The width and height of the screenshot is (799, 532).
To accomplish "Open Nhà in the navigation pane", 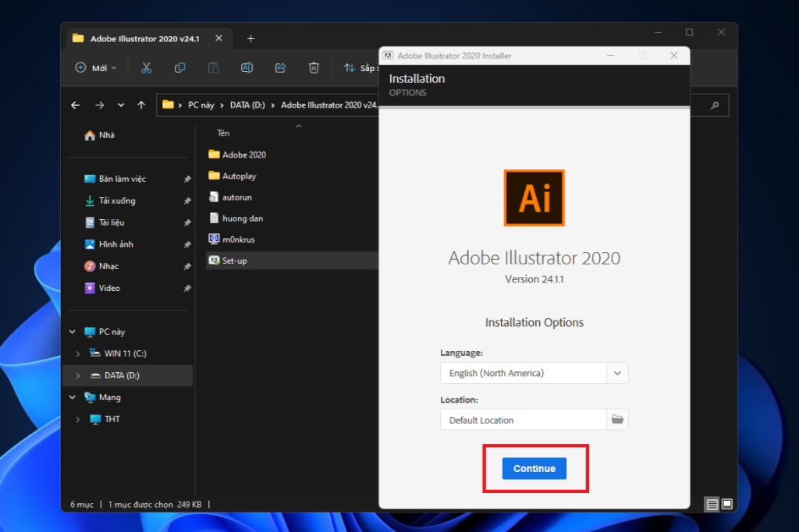I will [x=106, y=135].
